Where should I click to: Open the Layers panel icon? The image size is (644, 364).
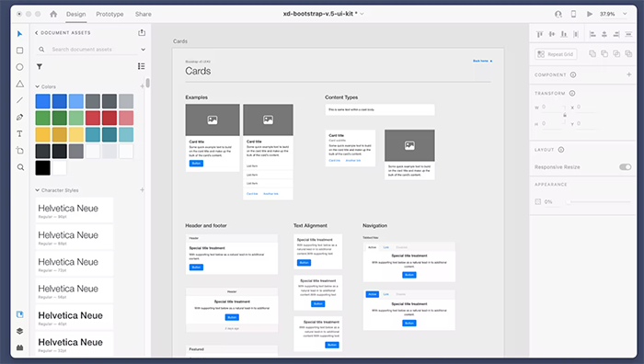click(19, 331)
